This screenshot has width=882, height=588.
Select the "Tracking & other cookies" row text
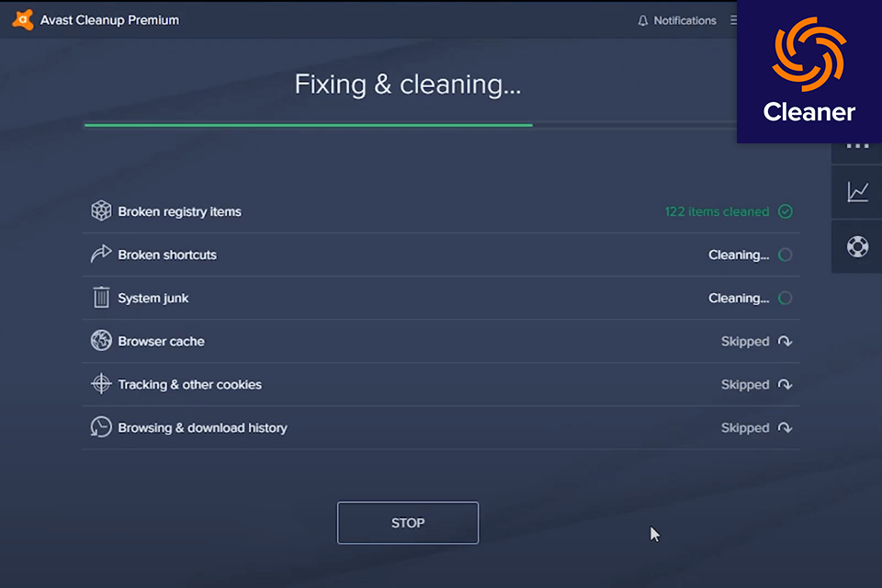coord(189,385)
